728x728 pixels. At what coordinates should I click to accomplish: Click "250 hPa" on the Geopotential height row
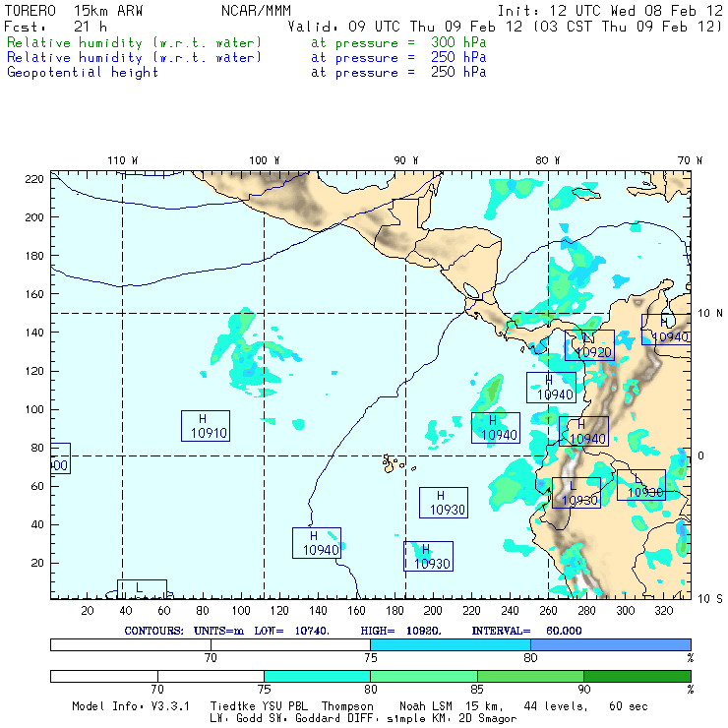(458, 72)
